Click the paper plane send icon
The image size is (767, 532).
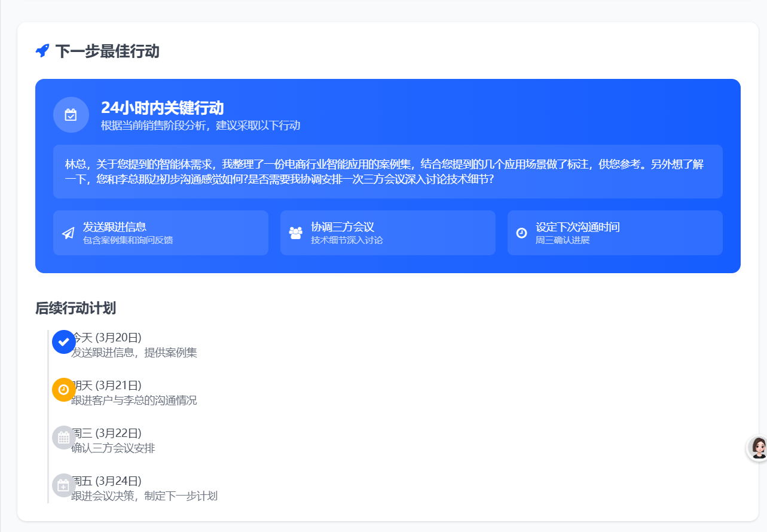pos(68,233)
